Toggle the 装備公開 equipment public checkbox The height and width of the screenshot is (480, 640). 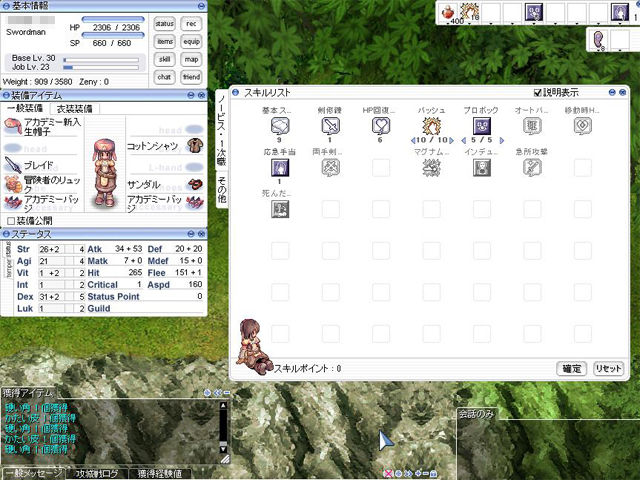(x=11, y=221)
